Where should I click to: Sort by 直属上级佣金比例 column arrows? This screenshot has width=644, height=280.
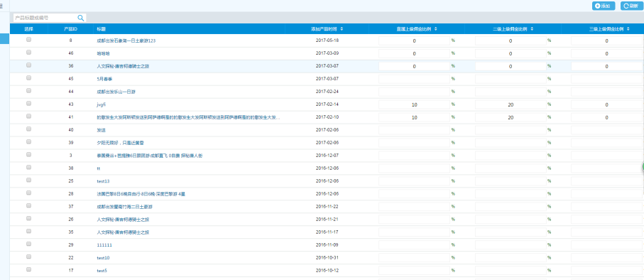pos(435,29)
